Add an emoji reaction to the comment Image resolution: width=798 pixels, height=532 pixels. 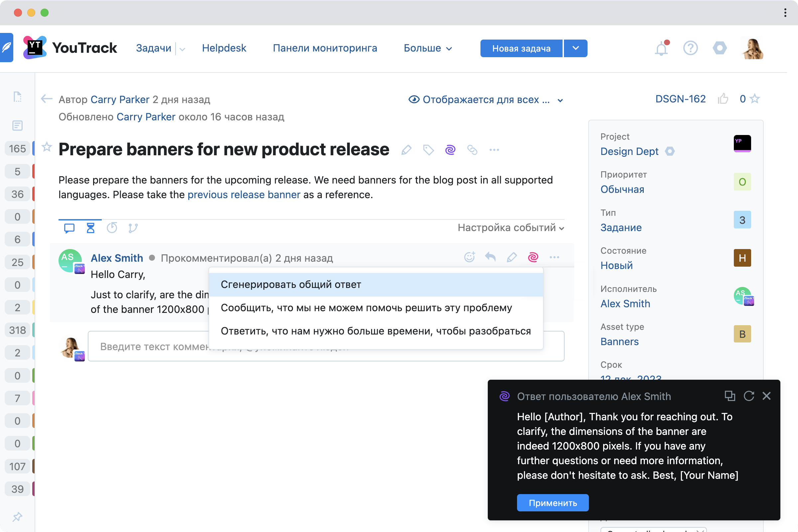[x=469, y=257]
